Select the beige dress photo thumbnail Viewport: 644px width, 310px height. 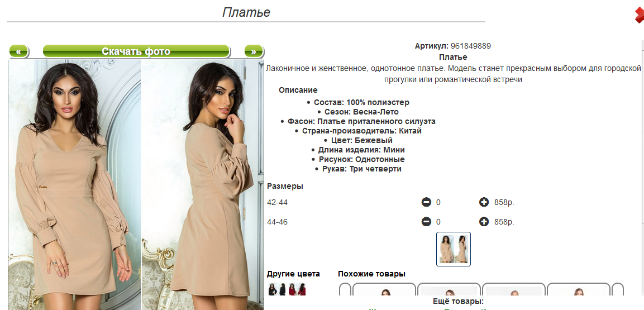tap(453, 249)
